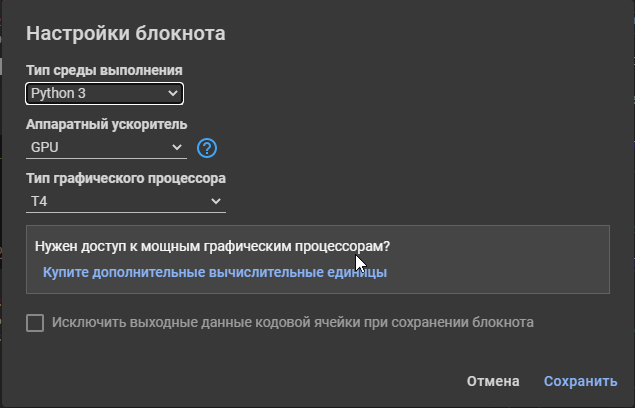635x408 pixels.
Task: Click the help question mark icon
Action: (x=207, y=148)
